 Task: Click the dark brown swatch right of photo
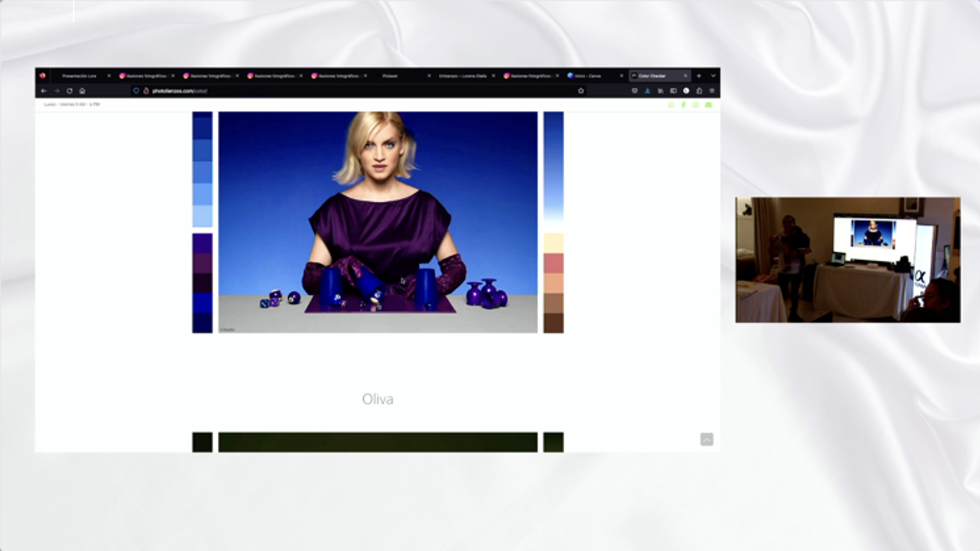tap(553, 323)
